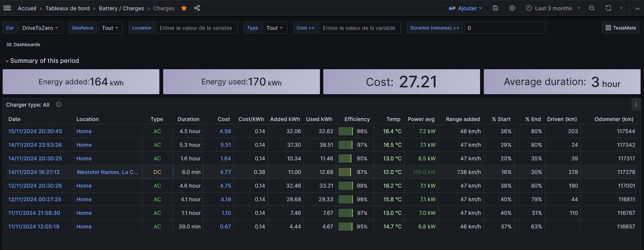Collapse the Summary of this period row

(x=42, y=61)
